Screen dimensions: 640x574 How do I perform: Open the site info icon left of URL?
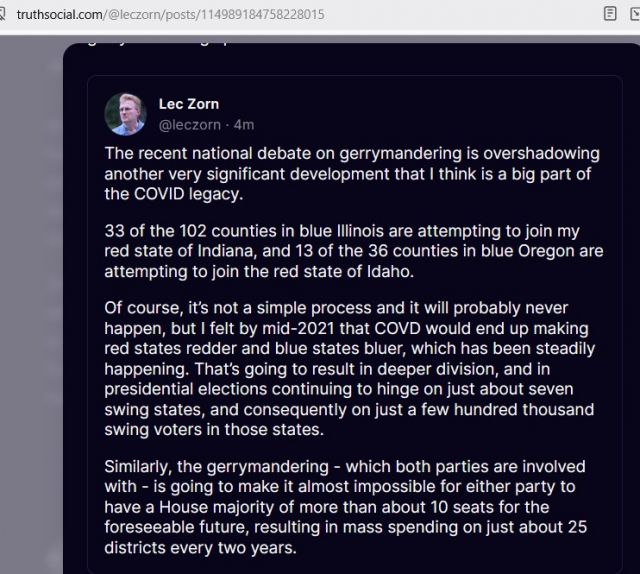tap(2, 14)
